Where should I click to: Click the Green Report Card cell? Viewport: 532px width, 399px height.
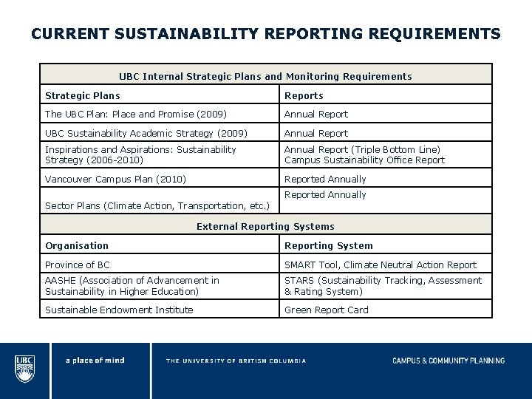click(x=386, y=309)
